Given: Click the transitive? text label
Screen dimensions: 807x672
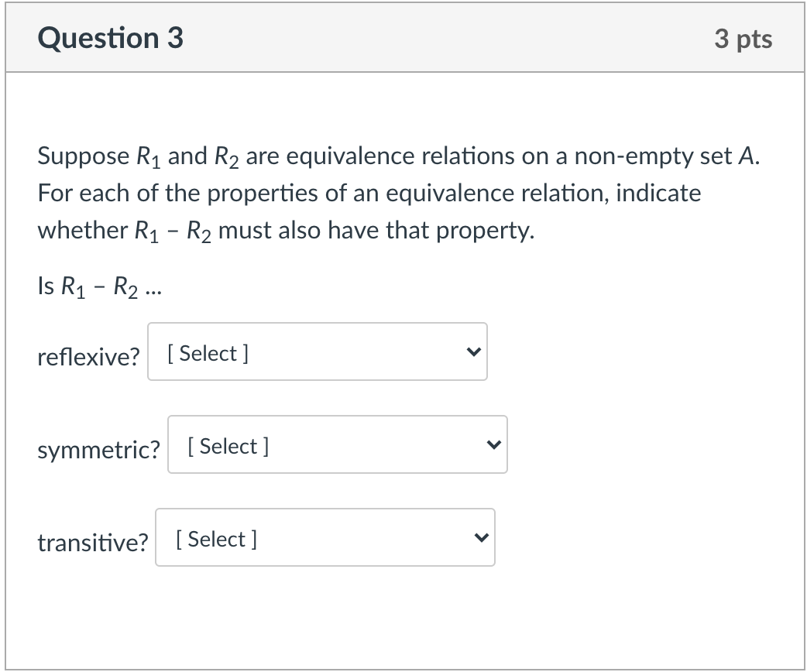Looking at the screenshot, I should 93,543.
